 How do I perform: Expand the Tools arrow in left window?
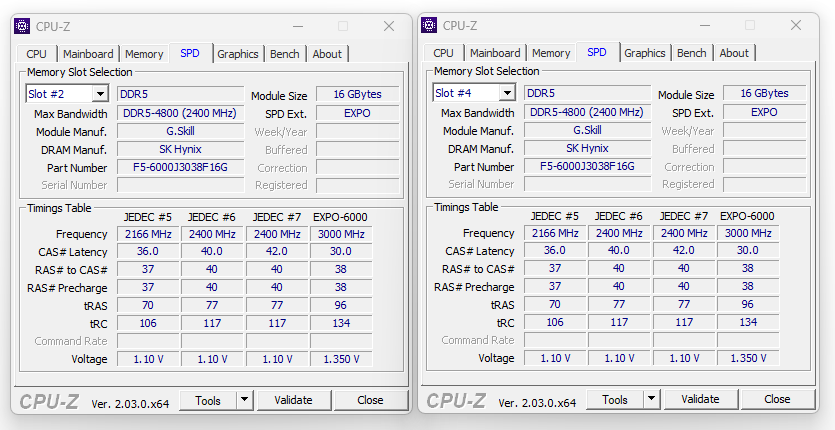click(x=244, y=400)
